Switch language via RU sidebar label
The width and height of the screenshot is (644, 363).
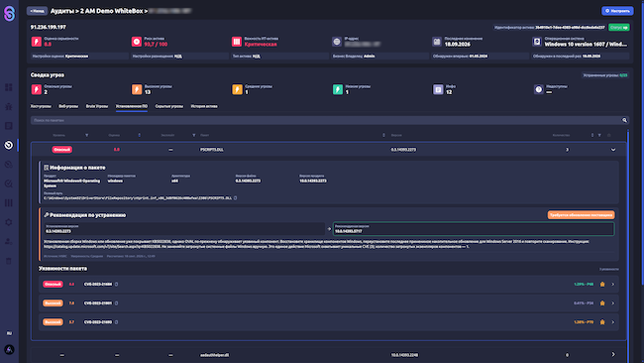(9, 333)
